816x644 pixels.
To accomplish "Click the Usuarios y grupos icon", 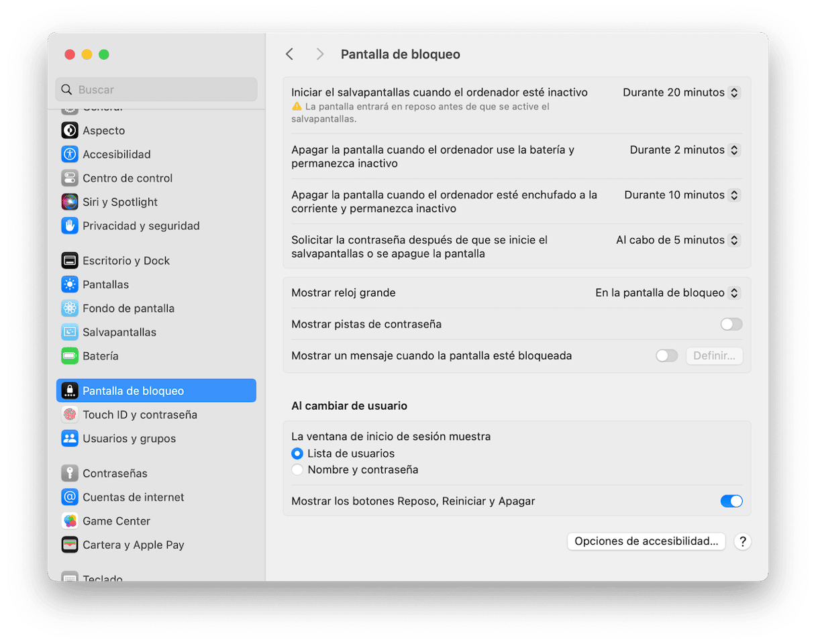I will (x=70, y=439).
